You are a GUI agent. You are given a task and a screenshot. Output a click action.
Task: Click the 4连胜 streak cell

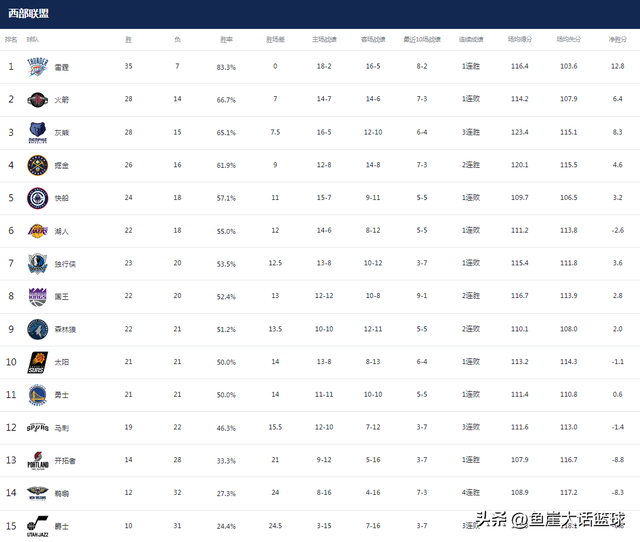pyautogui.click(x=471, y=493)
